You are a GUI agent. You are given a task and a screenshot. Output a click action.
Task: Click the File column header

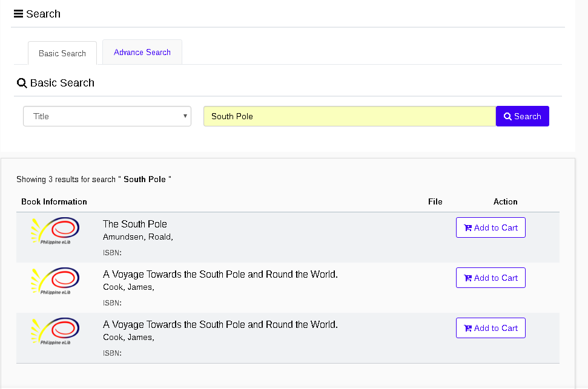pos(435,201)
